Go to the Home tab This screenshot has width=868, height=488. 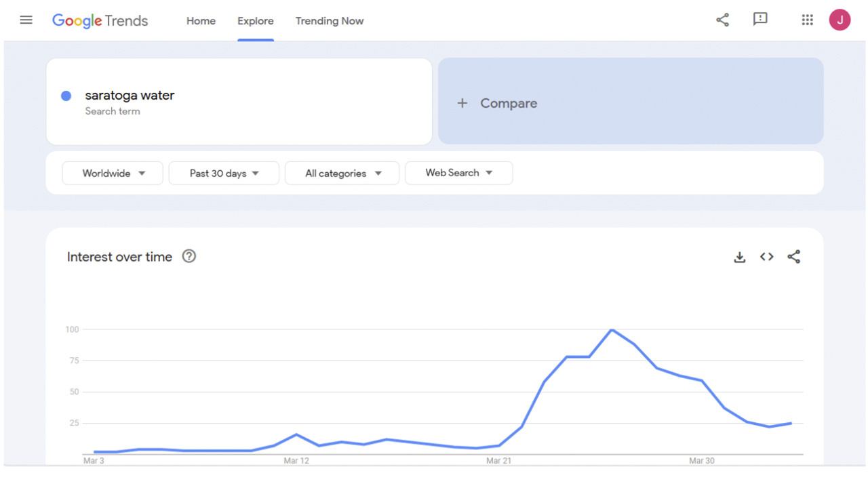point(201,21)
